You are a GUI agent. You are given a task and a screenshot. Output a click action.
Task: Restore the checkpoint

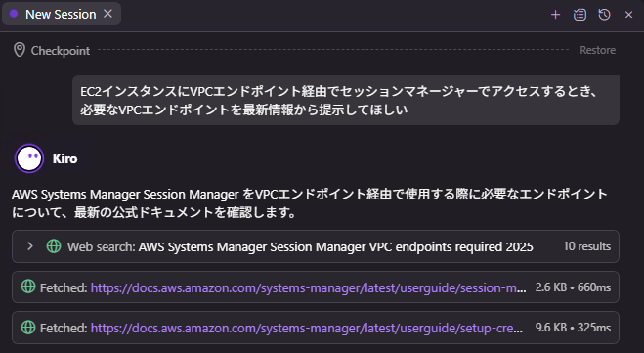click(x=597, y=50)
